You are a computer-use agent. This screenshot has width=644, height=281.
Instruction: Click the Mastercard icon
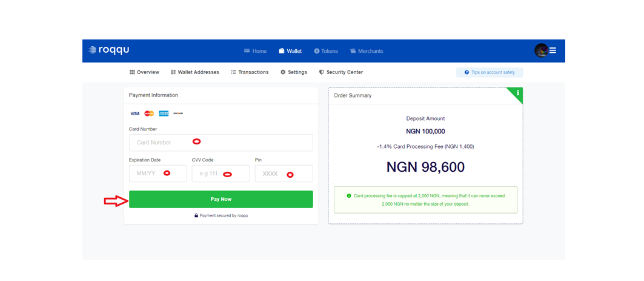click(x=149, y=113)
